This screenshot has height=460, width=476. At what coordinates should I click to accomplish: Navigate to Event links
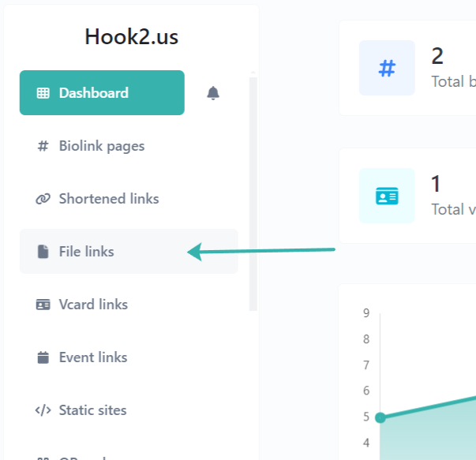click(129, 357)
